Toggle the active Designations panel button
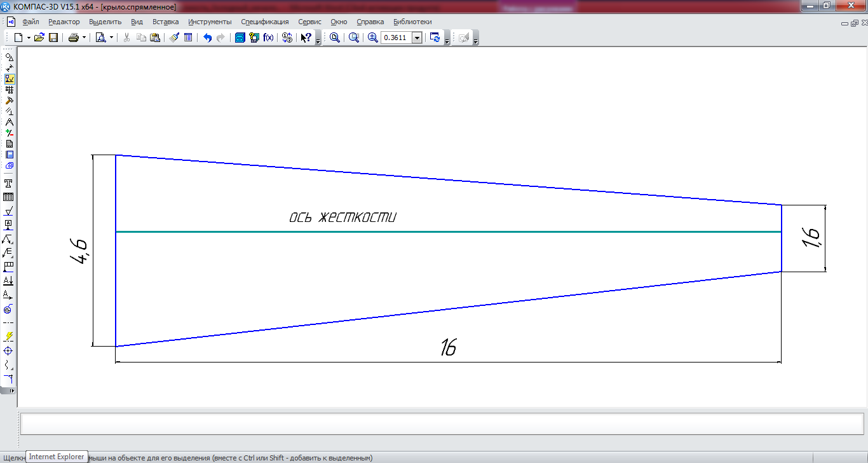 coord(9,79)
